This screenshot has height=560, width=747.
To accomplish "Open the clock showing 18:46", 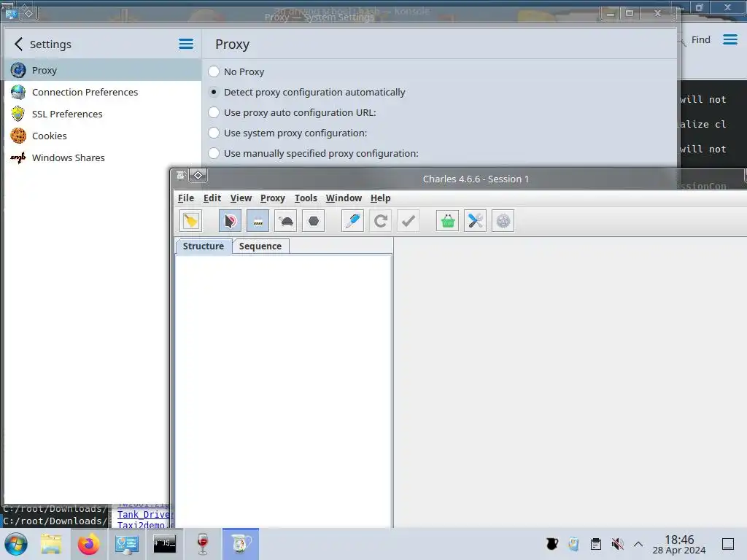I will [x=679, y=544].
